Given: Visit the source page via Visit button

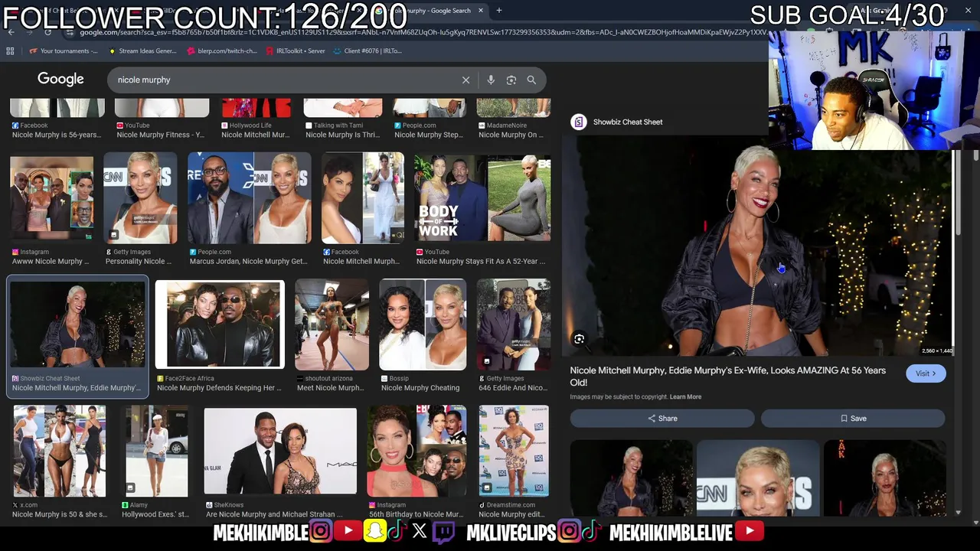Looking at the screenshot, I should click(x=926, y=373).
